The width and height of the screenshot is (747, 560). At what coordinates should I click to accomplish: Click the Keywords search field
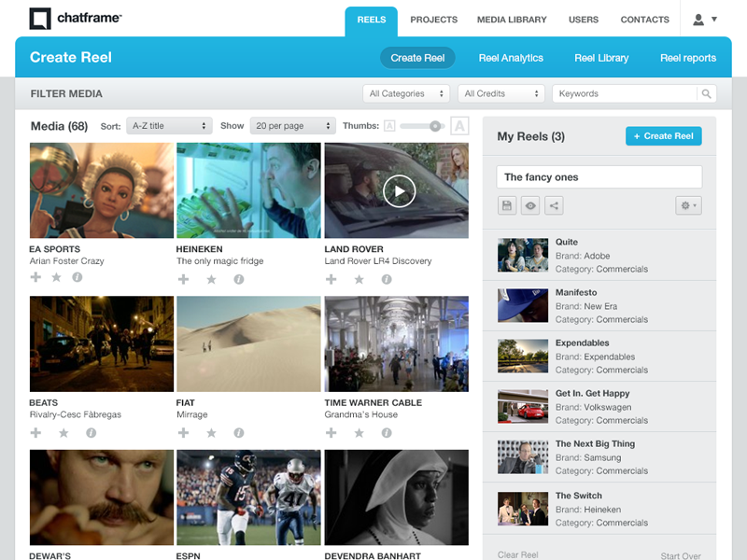click(625, 94)
